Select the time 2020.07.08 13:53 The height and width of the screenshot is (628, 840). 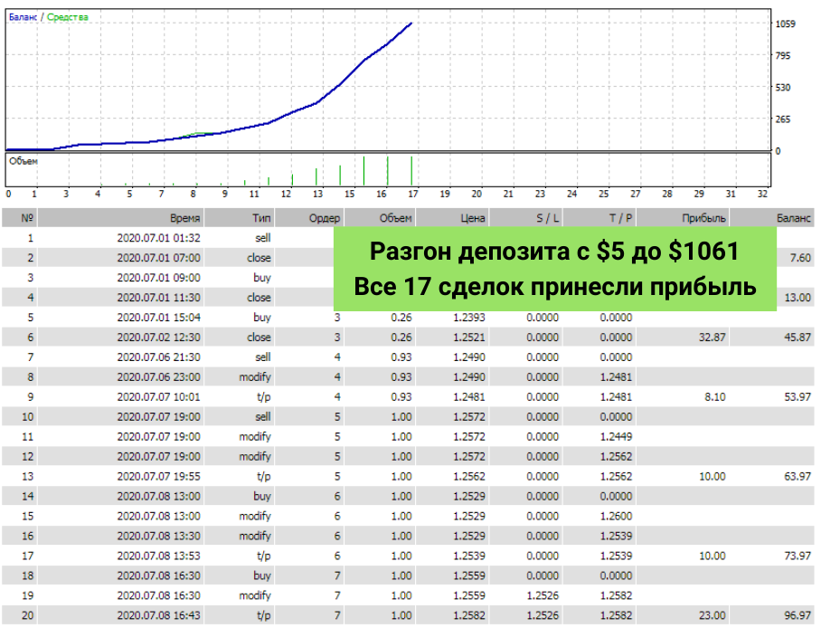[x=158, y=556]
